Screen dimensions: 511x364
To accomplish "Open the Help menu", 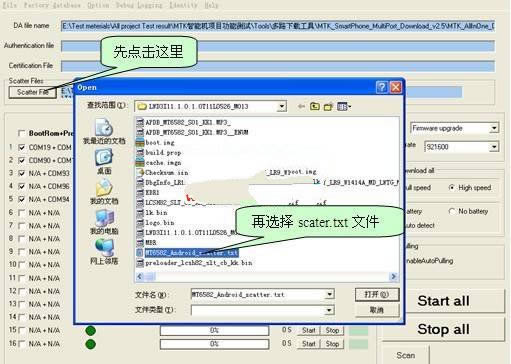I will point(211,5).
